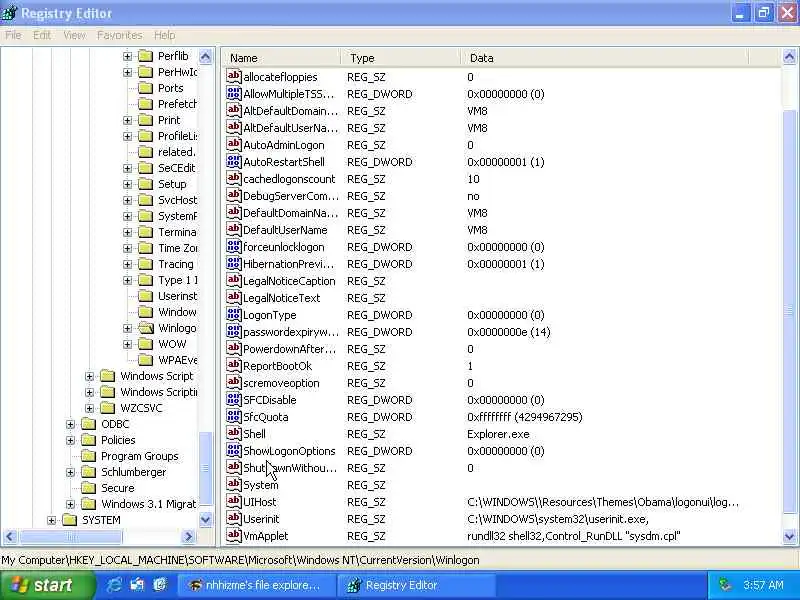800x600 pixels.
Task: Select the Windows 3.1 Migrat key
Action: tap(148, 504)
